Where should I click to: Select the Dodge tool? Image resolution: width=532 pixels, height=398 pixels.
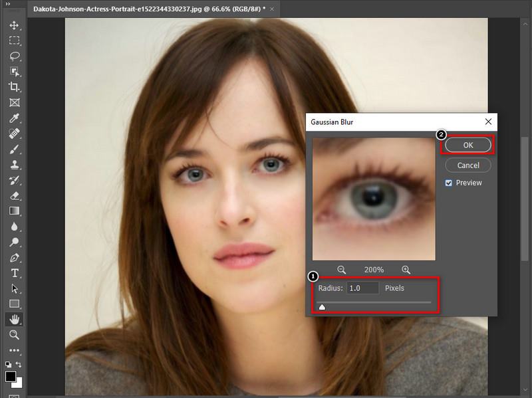(x=14, y=242)
